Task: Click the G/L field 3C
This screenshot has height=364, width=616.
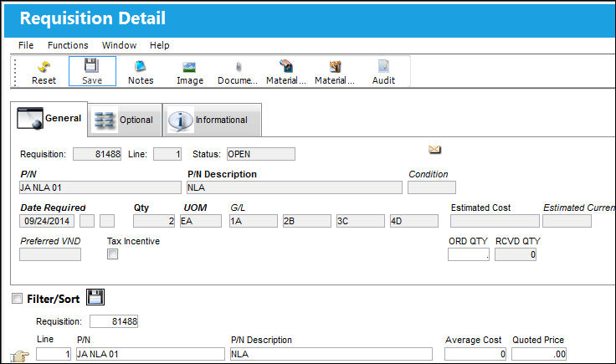Action: coord(360,221)
